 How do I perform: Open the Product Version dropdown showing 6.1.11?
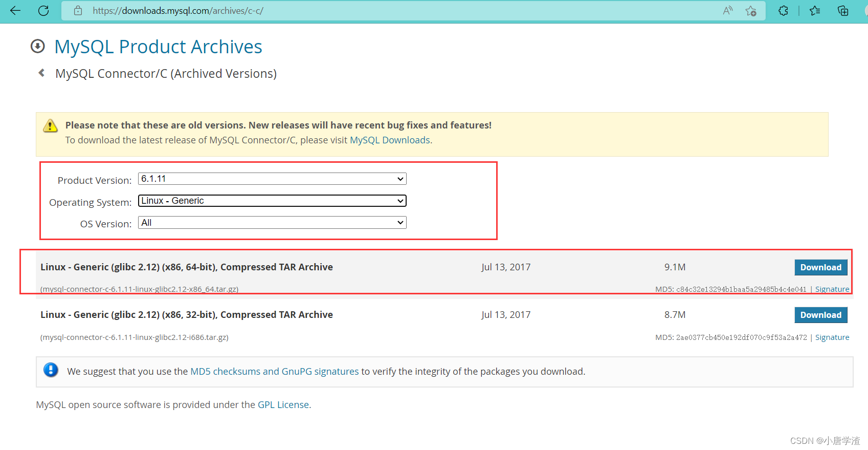272,179
